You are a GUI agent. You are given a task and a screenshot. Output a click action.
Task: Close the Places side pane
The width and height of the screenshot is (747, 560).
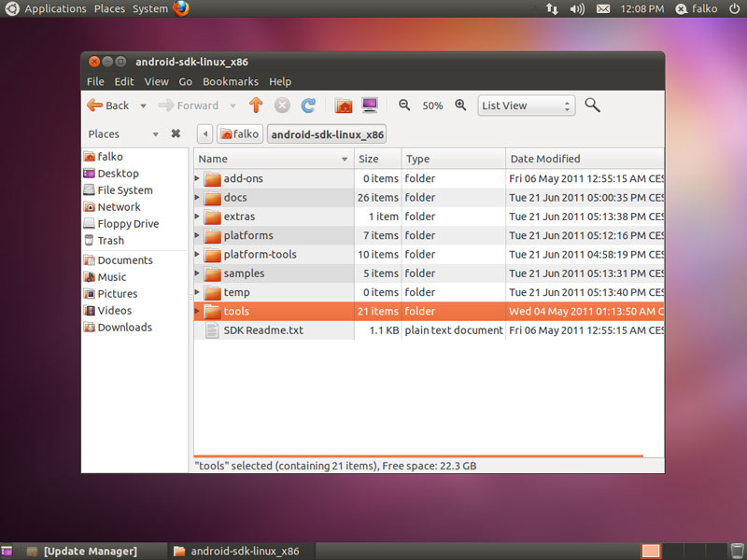tap(176, 133)
